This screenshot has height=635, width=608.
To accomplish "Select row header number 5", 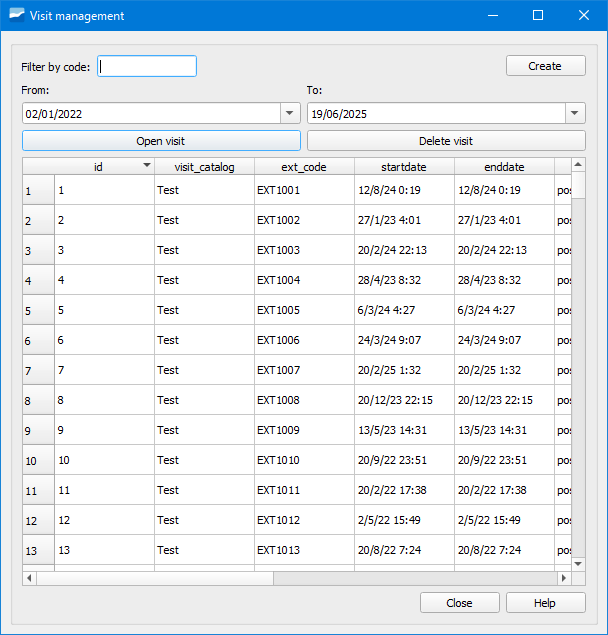I will click(38, 310).
